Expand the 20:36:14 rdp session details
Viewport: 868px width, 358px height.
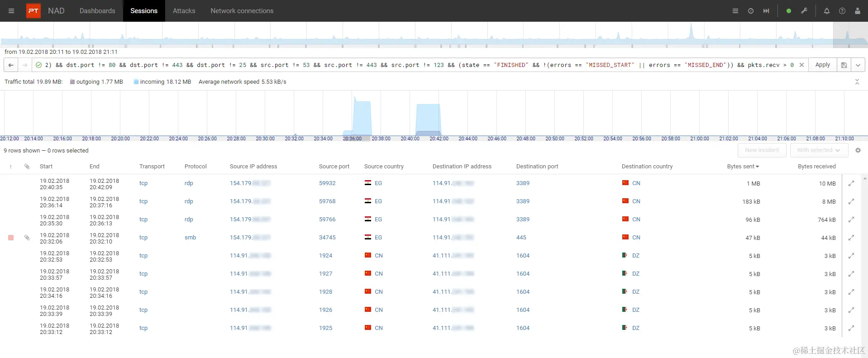coord(851,201)
